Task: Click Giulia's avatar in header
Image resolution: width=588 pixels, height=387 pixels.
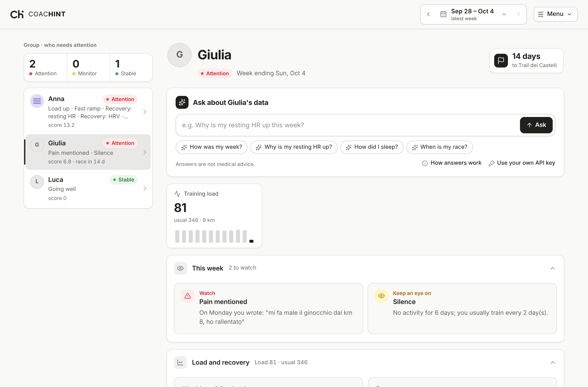Action: coord(179,55)
